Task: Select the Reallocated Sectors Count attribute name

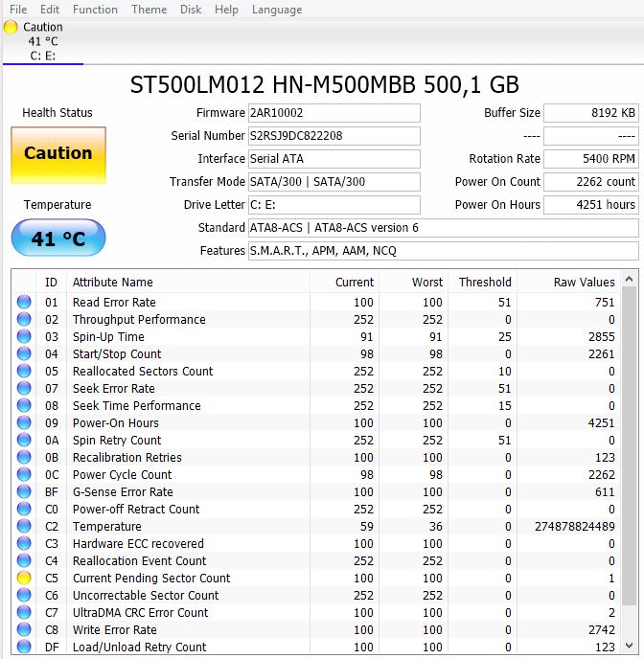Action: (x=143, y=371)
